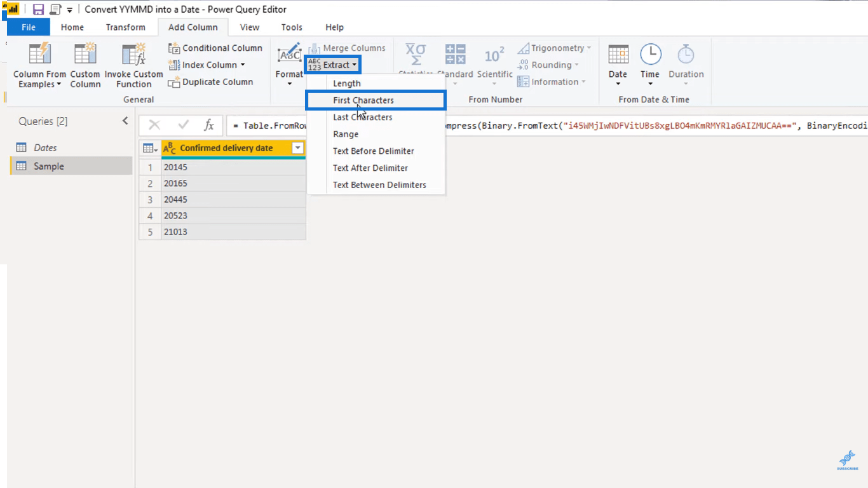Switch to the Home ribbon tab
The height and width of the screenshot is (488, 868).
point(72,27)
